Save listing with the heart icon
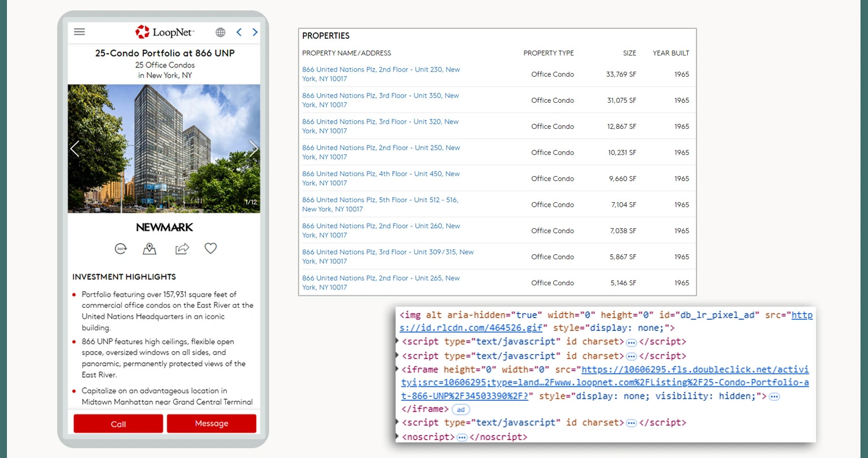 coord(211,248)
